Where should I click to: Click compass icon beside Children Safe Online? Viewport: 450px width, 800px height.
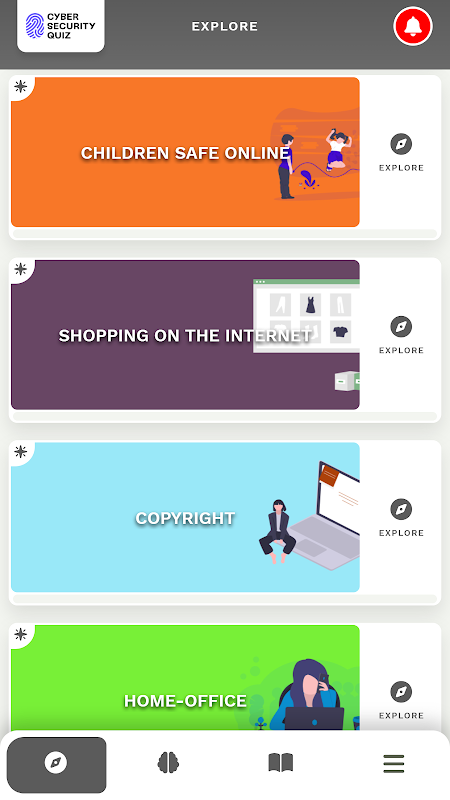[401, 144]
